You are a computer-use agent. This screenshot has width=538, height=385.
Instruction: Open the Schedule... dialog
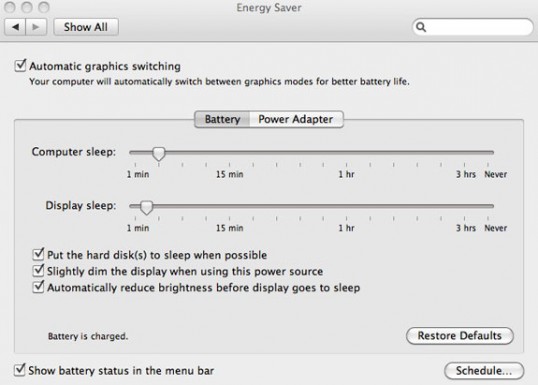click(x=484, y=371)
